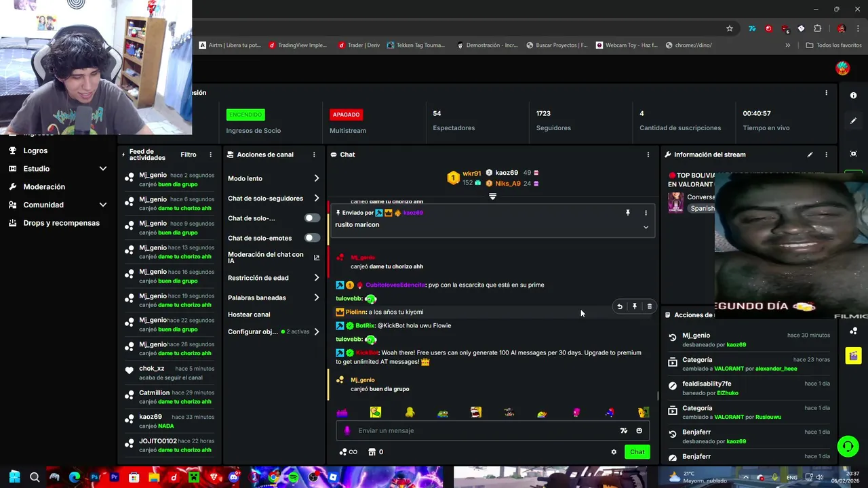
Task: Edit stream info with pencil icon
Action: (x=810, y=155)
